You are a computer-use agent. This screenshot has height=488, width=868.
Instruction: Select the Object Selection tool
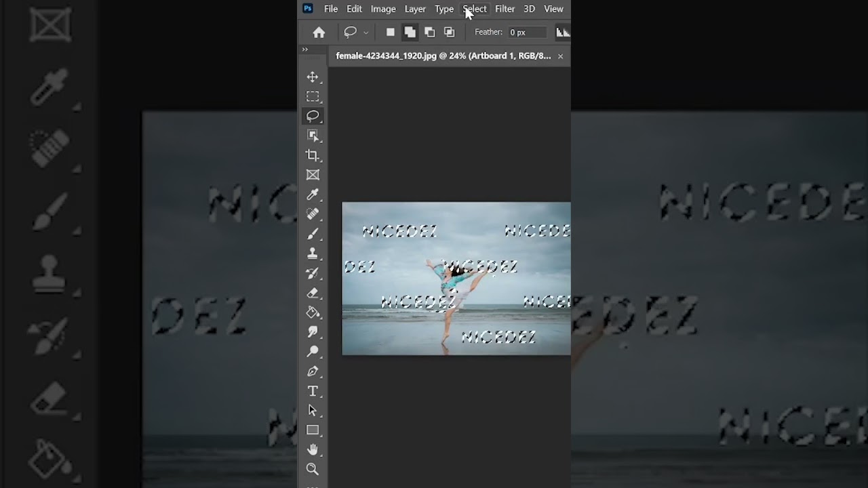pyautogui.click(x=313, y=136)
